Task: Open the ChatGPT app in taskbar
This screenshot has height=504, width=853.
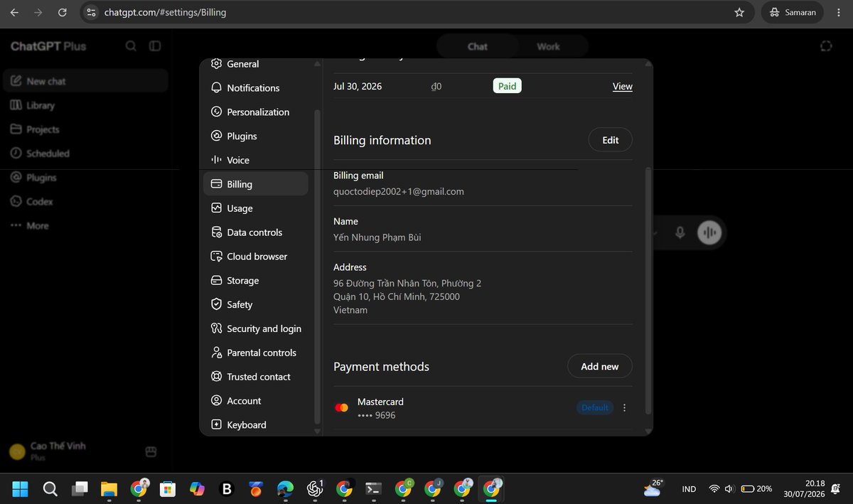Action: [314, 488]
